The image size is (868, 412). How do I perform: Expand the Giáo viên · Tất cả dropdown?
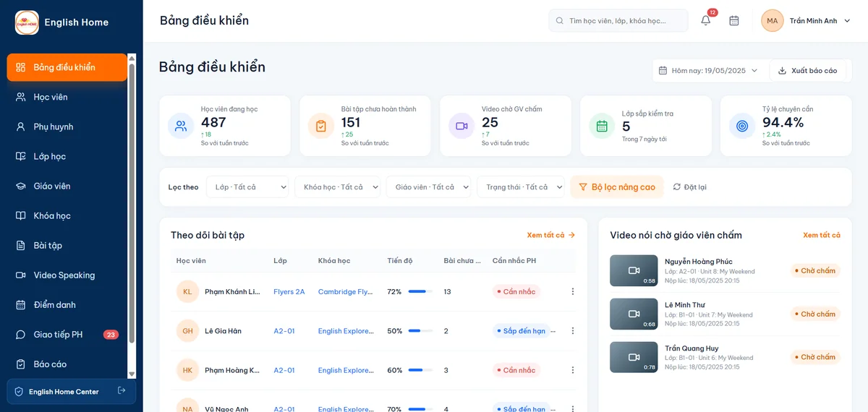pos(428,187)
